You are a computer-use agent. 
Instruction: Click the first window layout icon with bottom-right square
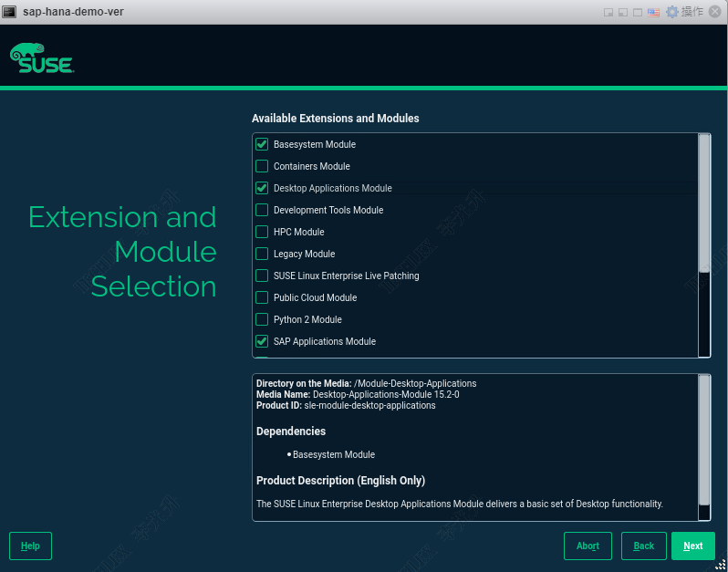(608, 12)
